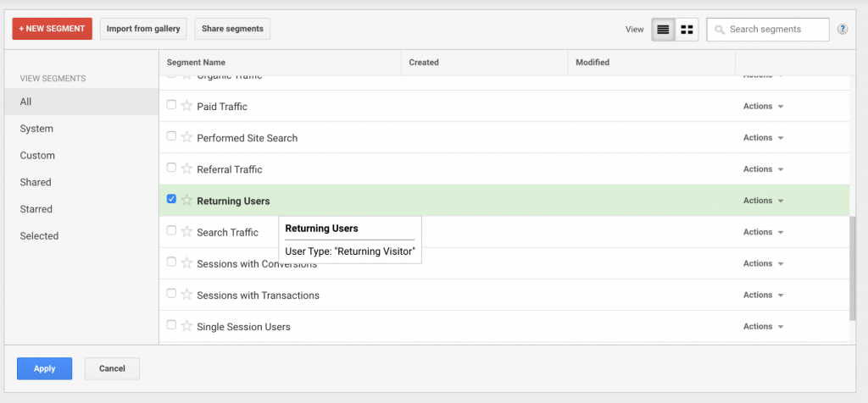Select System segments category

[82, 129]
